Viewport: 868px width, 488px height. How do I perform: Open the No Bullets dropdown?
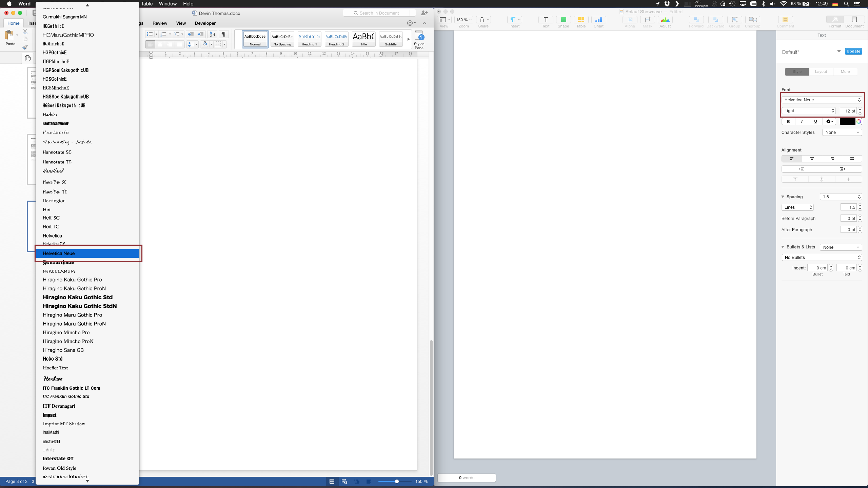click(822, 258)
